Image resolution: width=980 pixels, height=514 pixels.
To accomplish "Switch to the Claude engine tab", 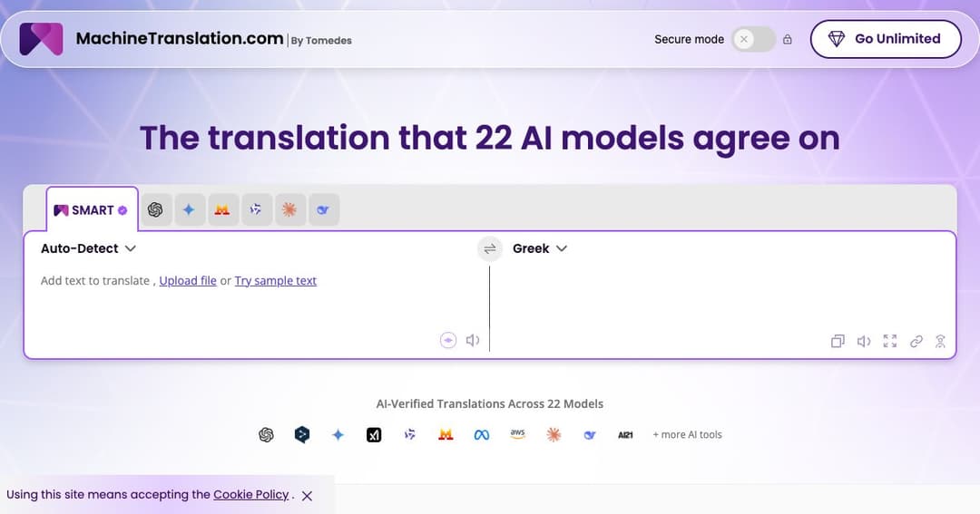I will click(289, 209).
